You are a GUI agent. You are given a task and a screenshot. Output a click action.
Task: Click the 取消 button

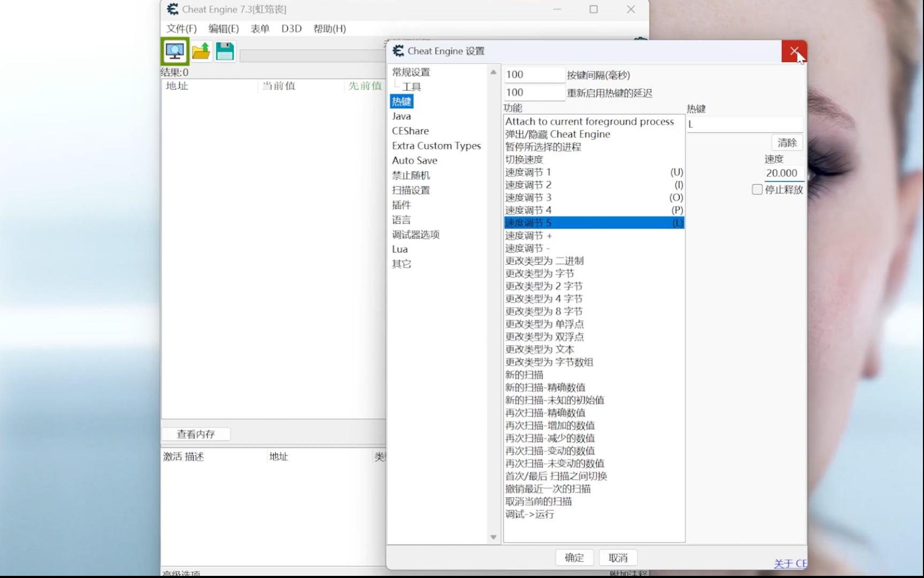(618, 558)
